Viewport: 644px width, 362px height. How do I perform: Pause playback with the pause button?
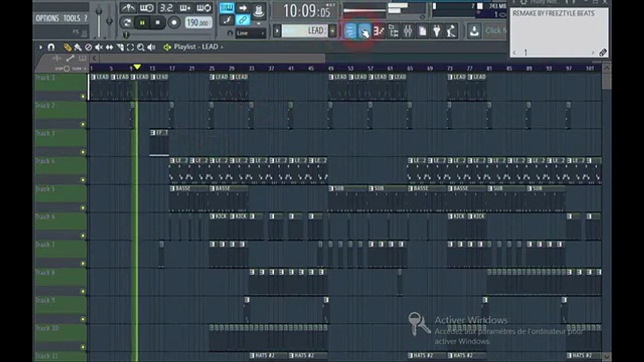pyautogui.click(x=142, y=23)
